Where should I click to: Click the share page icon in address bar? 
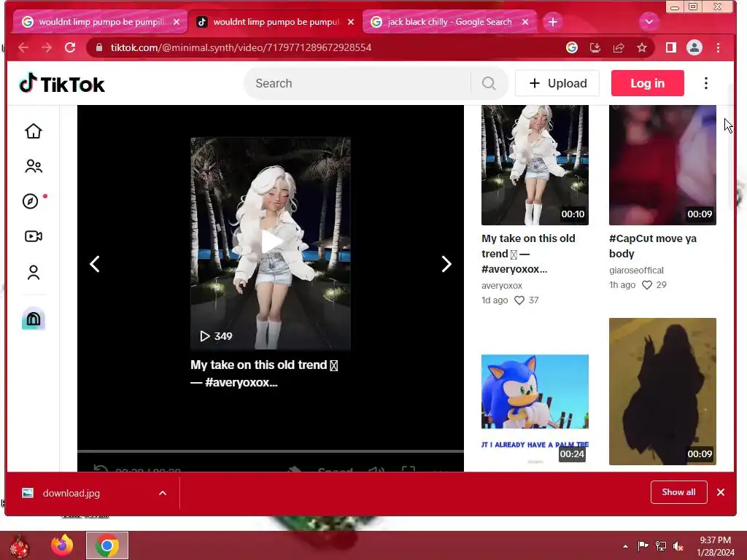click(619, 47)
